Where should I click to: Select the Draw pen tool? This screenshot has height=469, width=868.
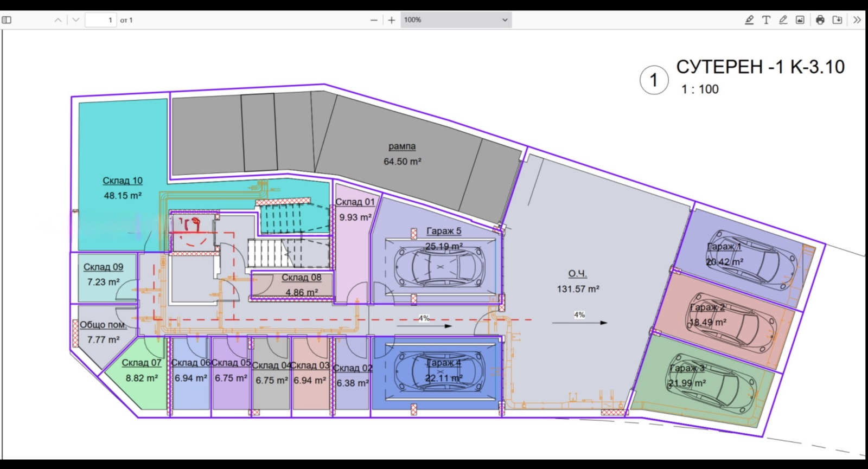[x=783, y=20]
